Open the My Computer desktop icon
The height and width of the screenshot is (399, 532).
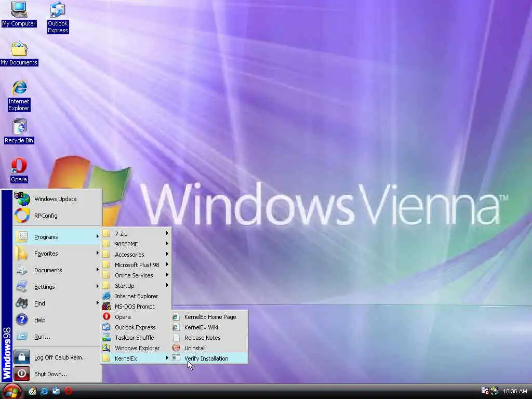[x=19, y=14]
